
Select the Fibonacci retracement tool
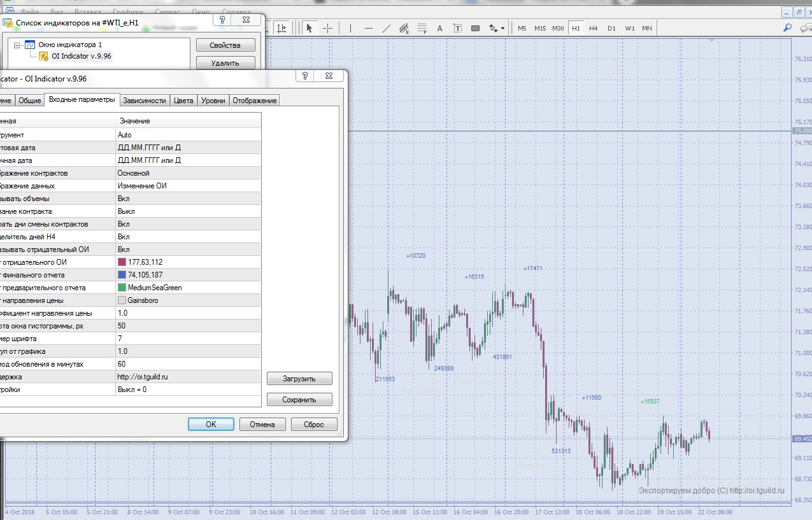coord(421,28)
